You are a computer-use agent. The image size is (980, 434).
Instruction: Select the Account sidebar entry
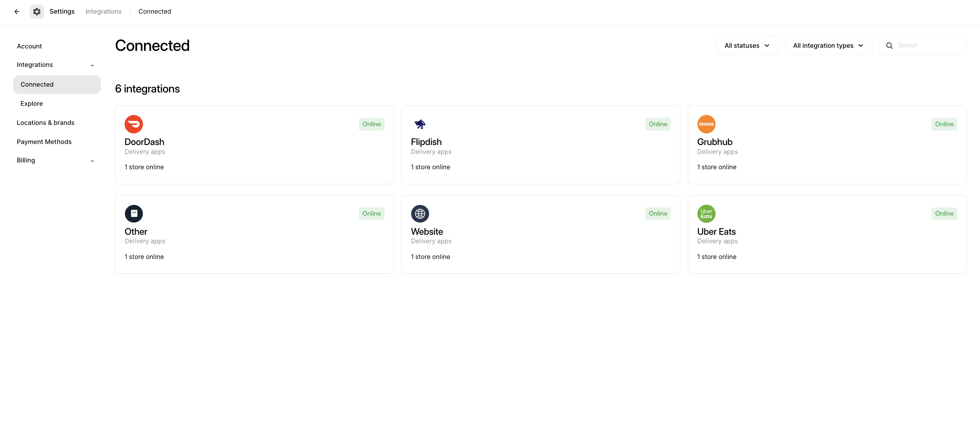click(29, 46)
